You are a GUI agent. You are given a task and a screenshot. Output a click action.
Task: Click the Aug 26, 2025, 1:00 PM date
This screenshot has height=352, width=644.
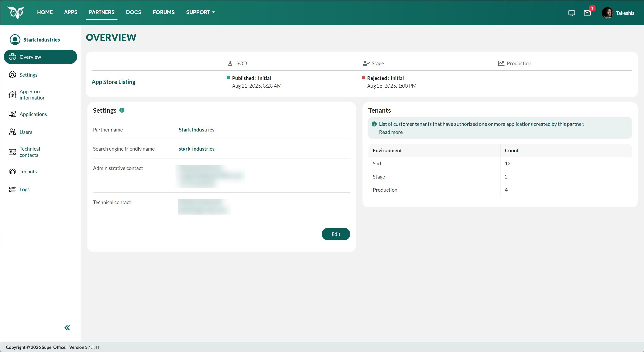(x=392, y=86)
